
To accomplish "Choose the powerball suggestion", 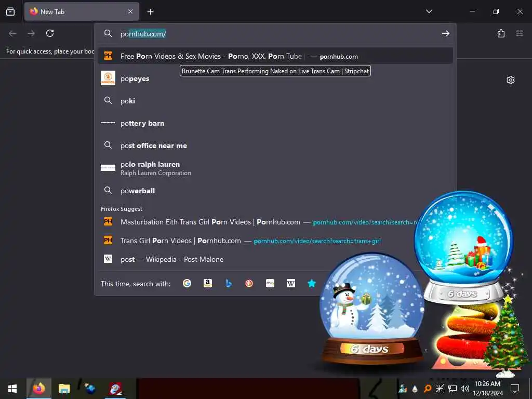I will click(x=275, y=191).
